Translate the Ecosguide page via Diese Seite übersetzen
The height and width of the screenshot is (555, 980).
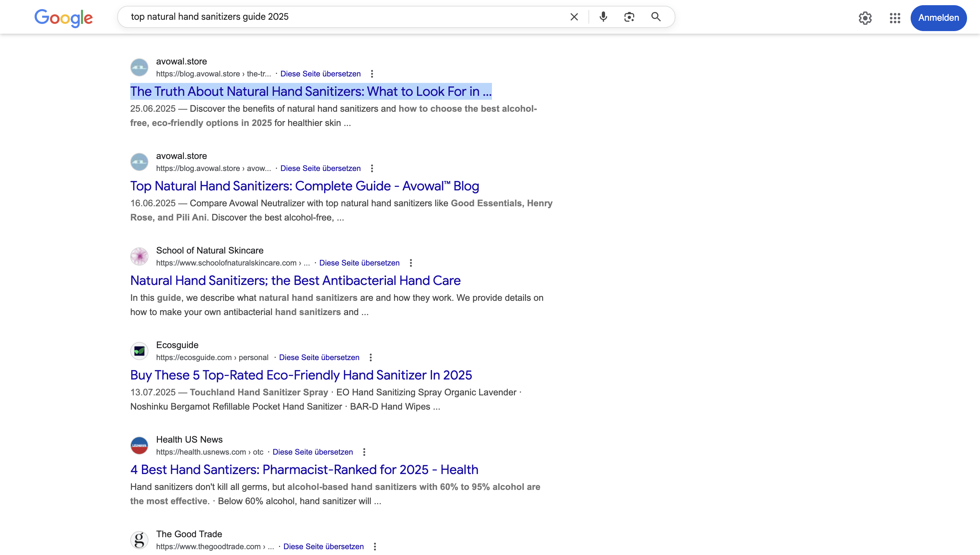coord(319,357)
